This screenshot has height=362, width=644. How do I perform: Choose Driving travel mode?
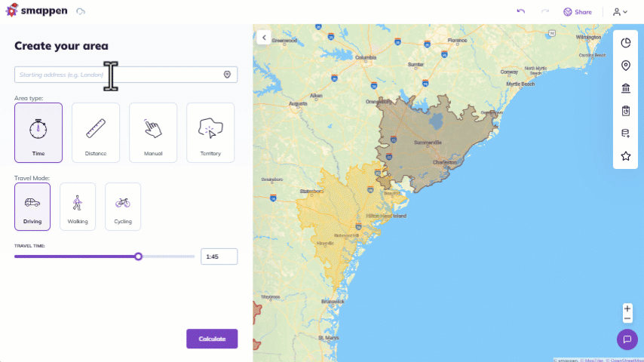pyautogui.click(x=32, y=207)
